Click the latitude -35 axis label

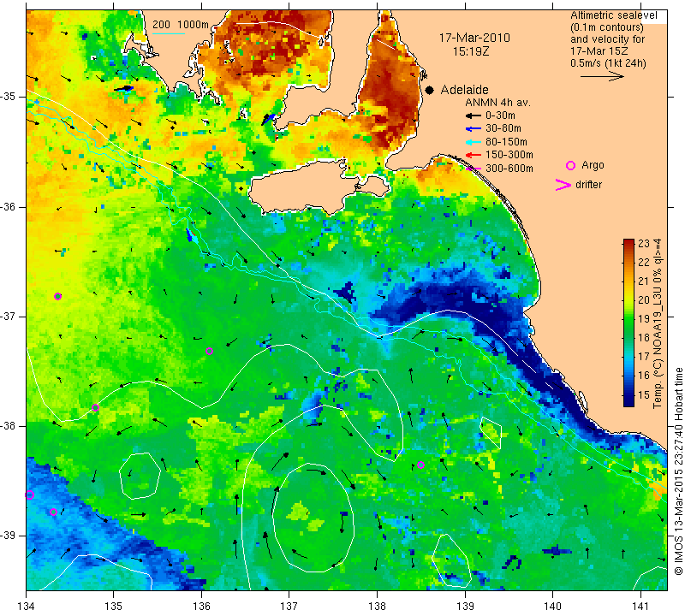(x=8, y=97)
